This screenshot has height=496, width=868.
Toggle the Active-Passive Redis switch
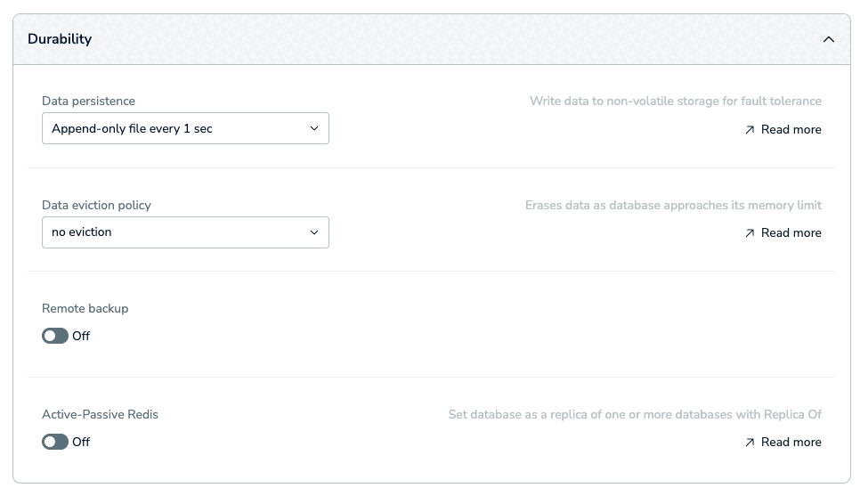point(55,442)
